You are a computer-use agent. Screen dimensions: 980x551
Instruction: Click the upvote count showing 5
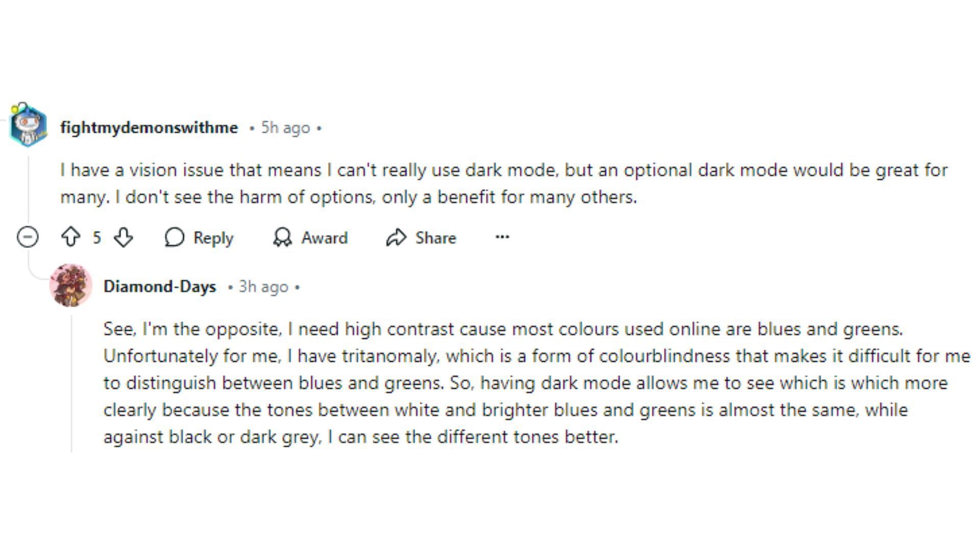(x=97, y=237)
